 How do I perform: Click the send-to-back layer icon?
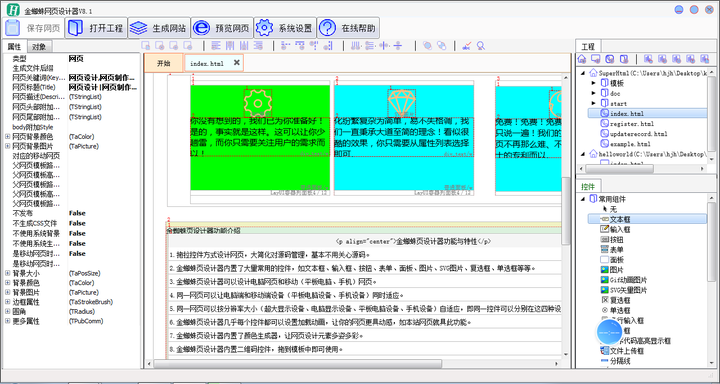coord(442,45)
